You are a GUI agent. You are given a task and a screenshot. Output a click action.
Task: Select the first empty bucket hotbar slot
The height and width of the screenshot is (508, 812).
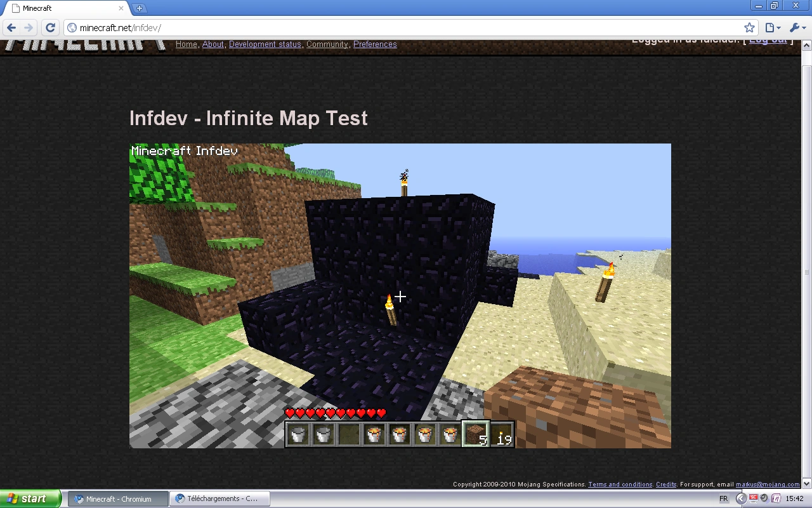coord(298,435)
